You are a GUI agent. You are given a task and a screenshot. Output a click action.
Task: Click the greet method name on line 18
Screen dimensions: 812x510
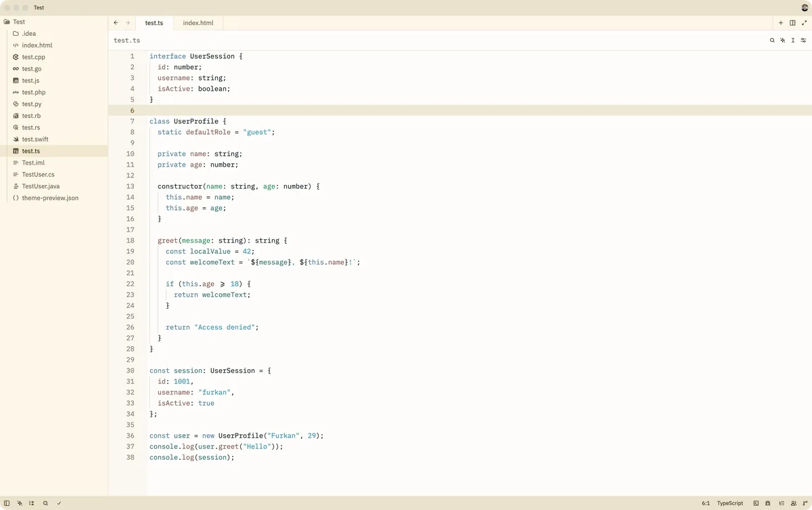[168, 240]
